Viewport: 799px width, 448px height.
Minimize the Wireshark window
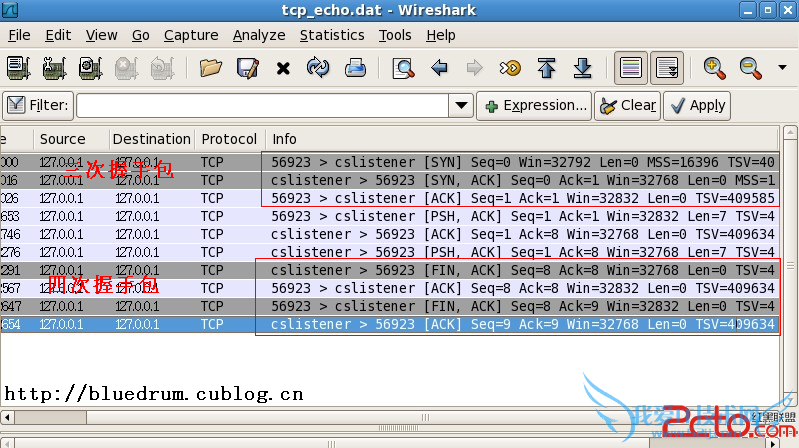click(748, 10)
